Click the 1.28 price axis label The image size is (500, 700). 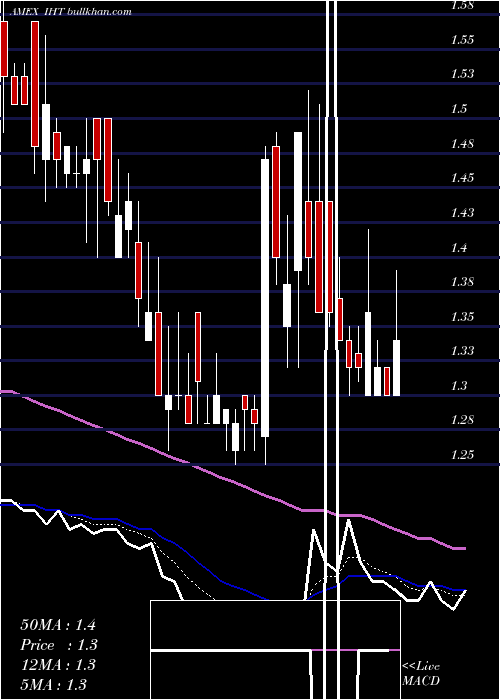(462, 420)
